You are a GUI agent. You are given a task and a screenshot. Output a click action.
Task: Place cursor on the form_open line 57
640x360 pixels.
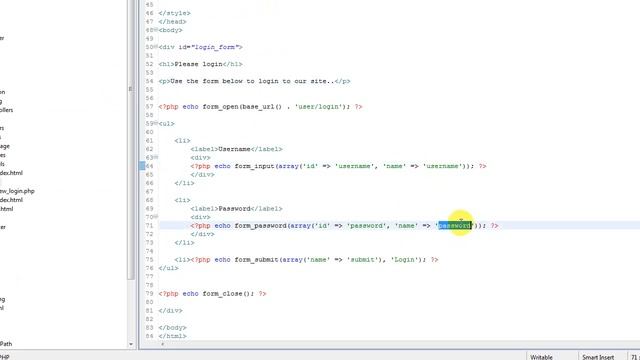tap(260, 107)
